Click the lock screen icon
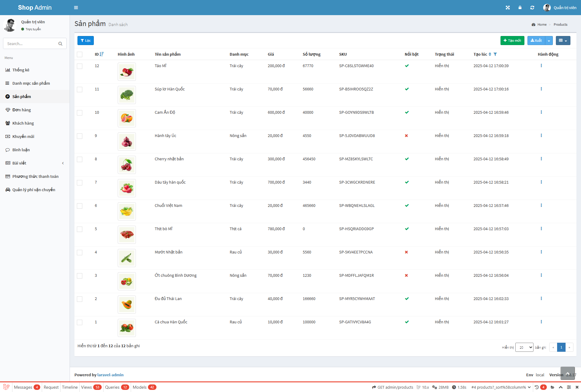Viewport: 581px width, 392px height. (520, 8)
